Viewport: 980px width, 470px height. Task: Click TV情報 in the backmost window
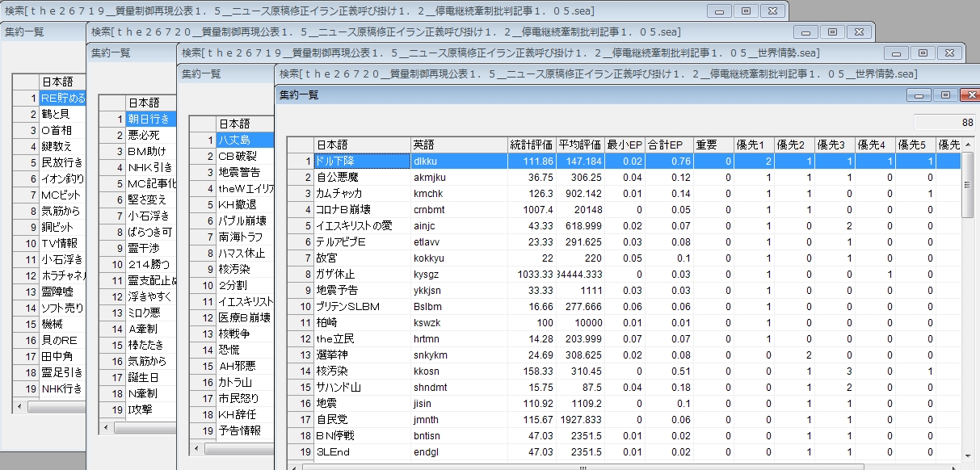(62, 243)
